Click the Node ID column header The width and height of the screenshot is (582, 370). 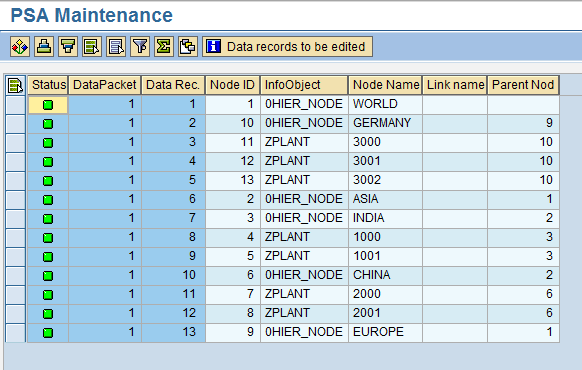point(233,85)
